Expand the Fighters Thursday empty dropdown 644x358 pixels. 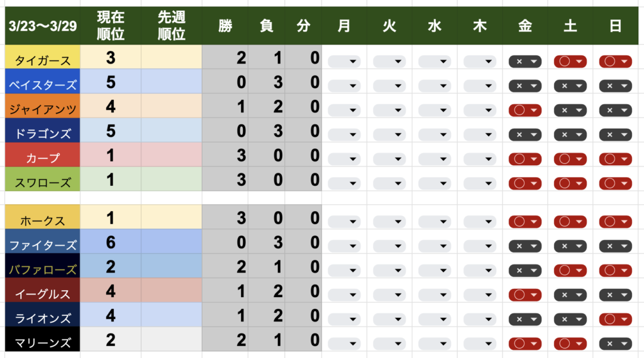480,246
